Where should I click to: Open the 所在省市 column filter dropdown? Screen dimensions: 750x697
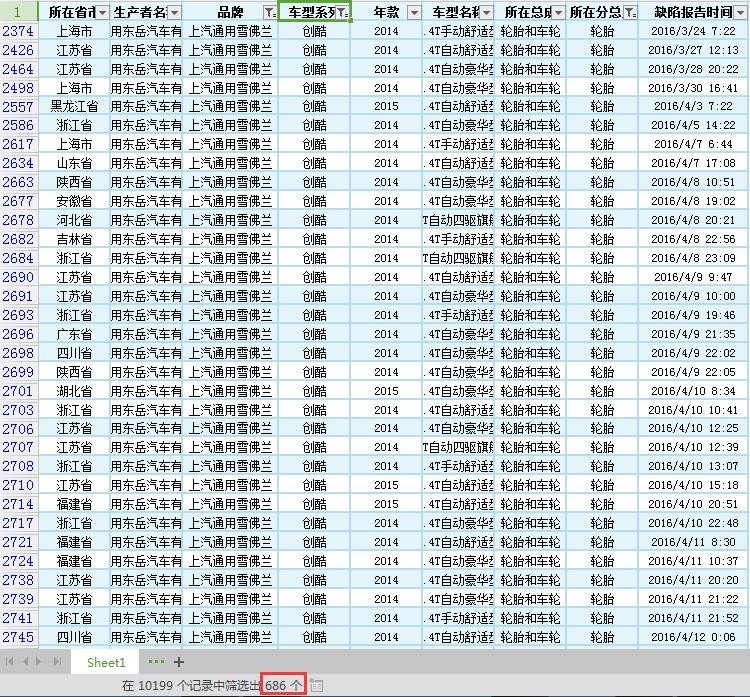click(x=103, y=13)
